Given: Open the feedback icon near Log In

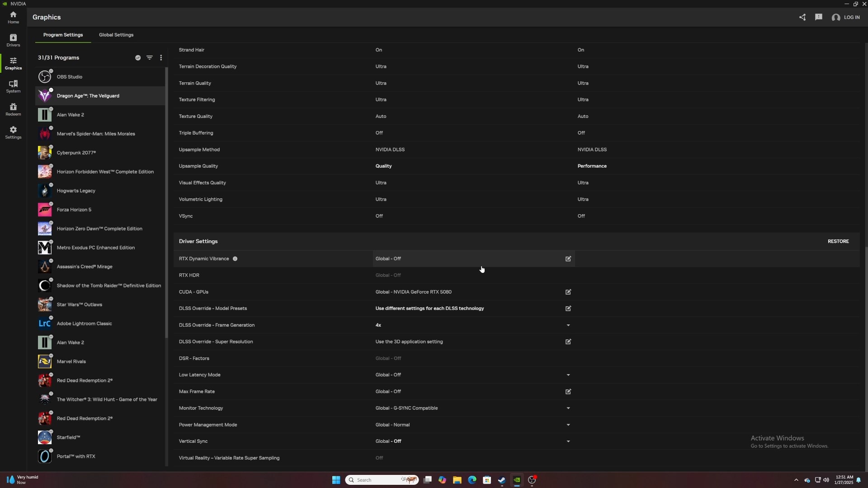Looking at the screenshot, I should click(819, 17).
